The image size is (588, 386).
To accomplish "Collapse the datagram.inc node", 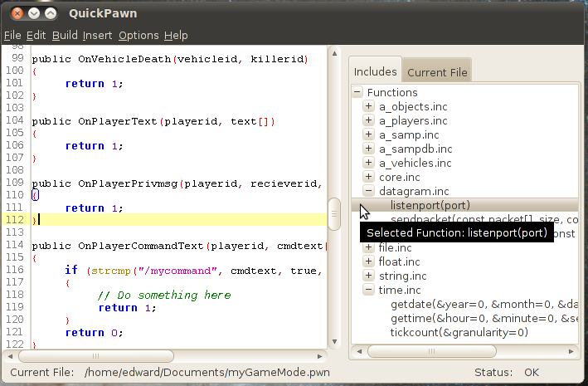I will coord(369,192).
